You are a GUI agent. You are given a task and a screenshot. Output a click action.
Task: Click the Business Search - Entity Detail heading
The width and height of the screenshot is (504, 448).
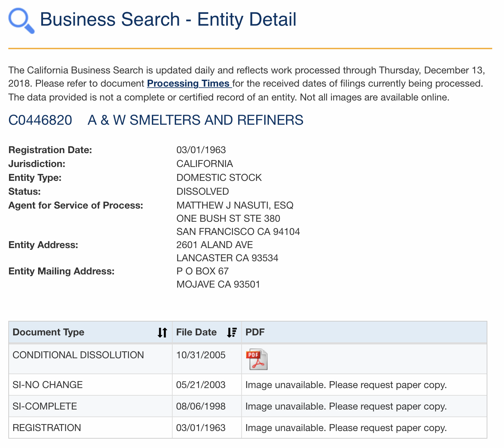[x=168, y=19]
